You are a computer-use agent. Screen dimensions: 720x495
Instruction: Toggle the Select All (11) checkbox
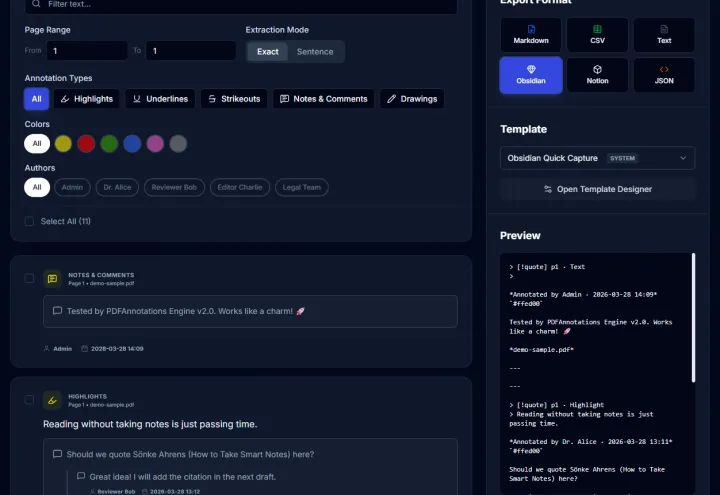29,221
